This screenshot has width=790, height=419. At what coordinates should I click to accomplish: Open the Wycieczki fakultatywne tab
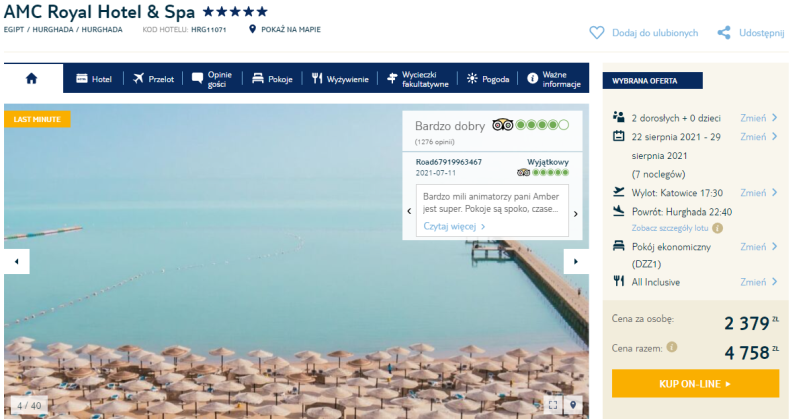[417, 79]
